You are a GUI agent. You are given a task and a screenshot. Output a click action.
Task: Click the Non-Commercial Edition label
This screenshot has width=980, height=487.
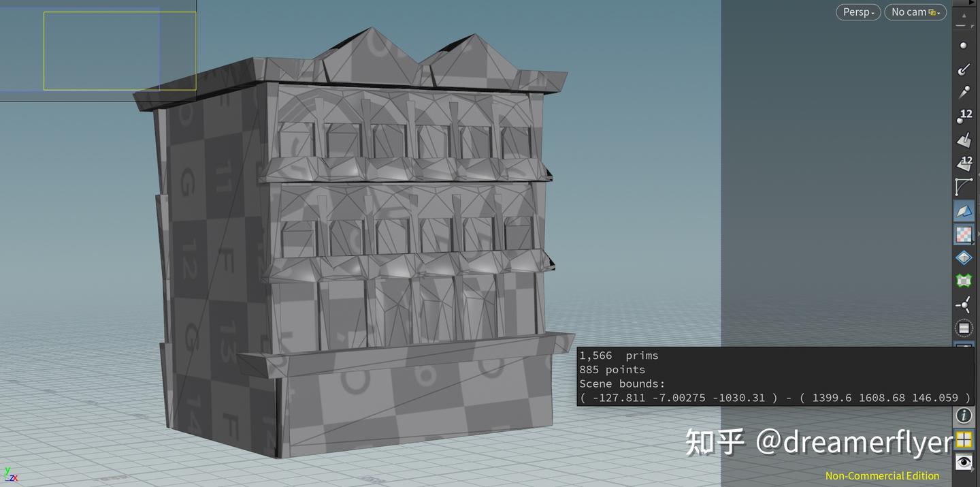click(881, 475)
